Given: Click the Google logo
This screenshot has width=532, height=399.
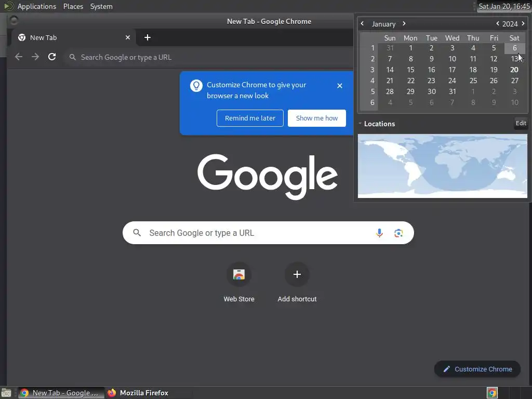Looking at the screenshot, I should pos(268,177).
